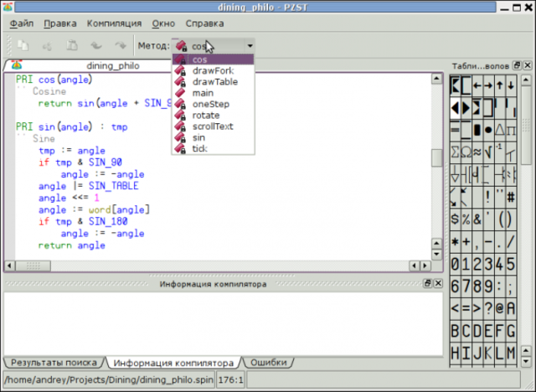Select tick in the method list
Image resolution: width=536 pixels, height=392 pixels.
[x=214, y=148]
